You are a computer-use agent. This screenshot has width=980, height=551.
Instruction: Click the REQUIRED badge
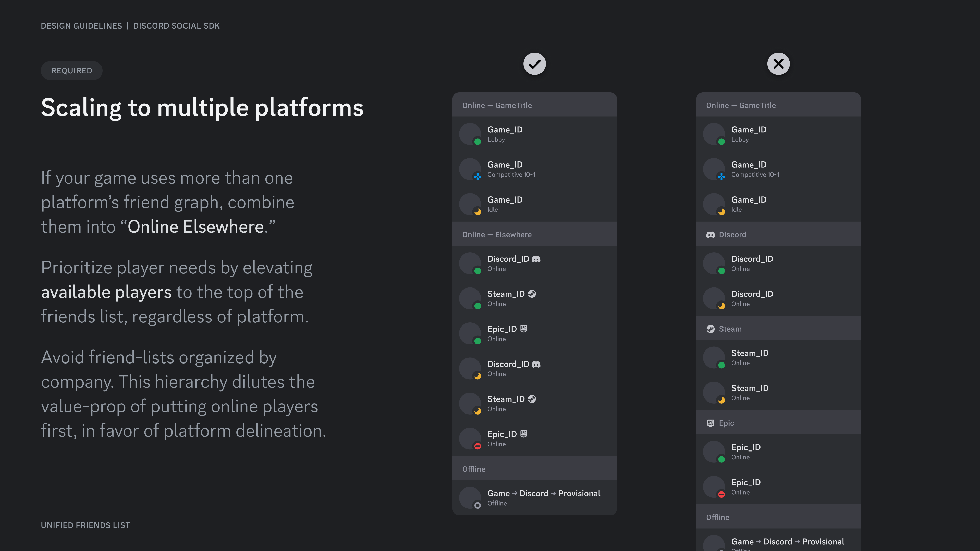click(71, 71)
